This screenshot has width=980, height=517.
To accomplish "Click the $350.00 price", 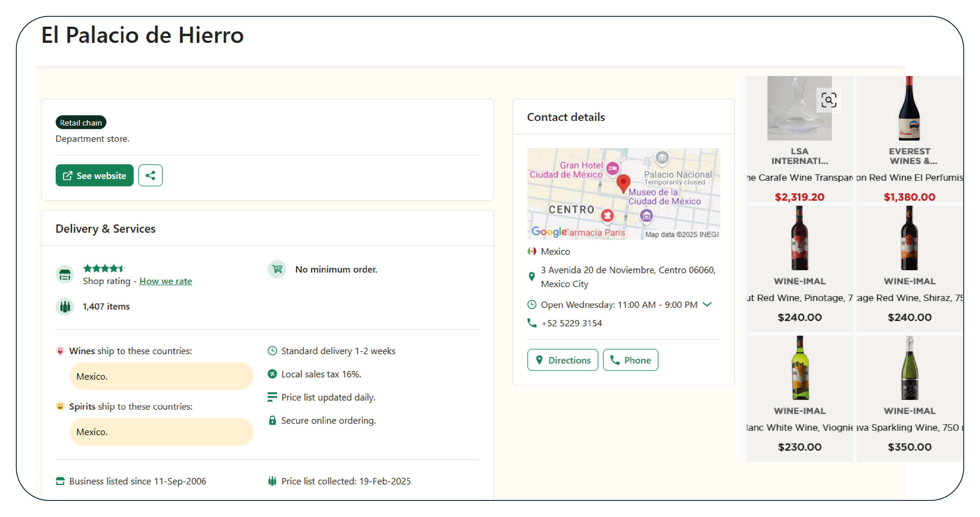I will (x=909, y=447).
